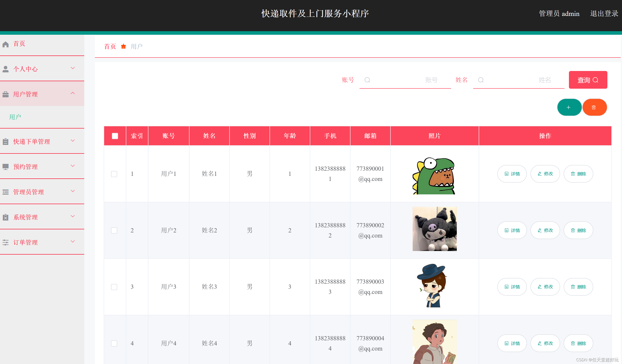Expand the 系统管理 menu chevron
This screenshot has width=622, height=364.
pyautogui.click(x=73, y=216)
